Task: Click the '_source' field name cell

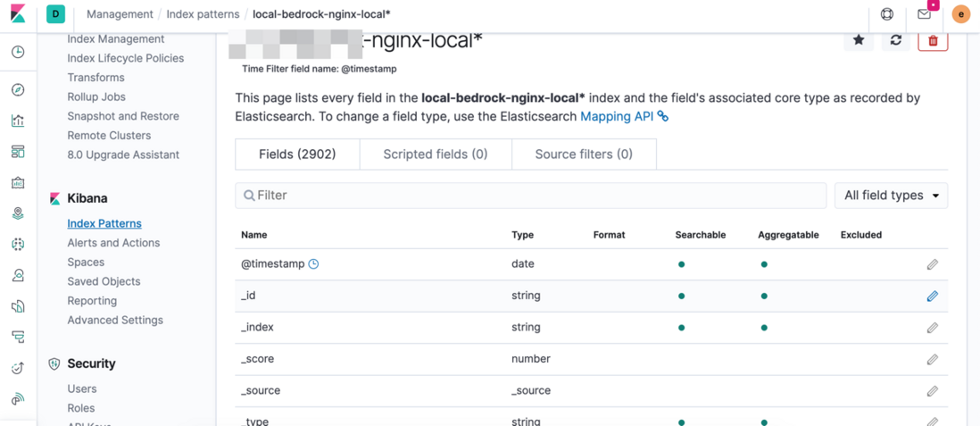Action: [261, 391]
